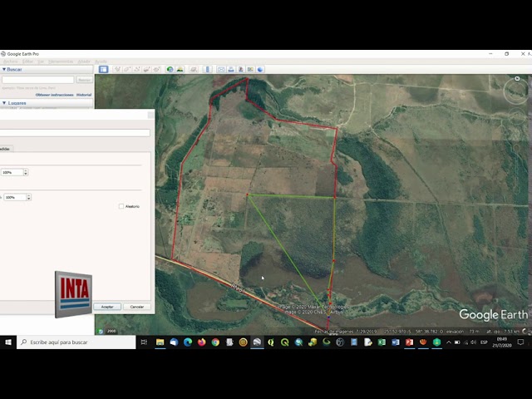Click the Save Image toolbar icon
The height and width of the screenshot is (399, 532).
240,70
